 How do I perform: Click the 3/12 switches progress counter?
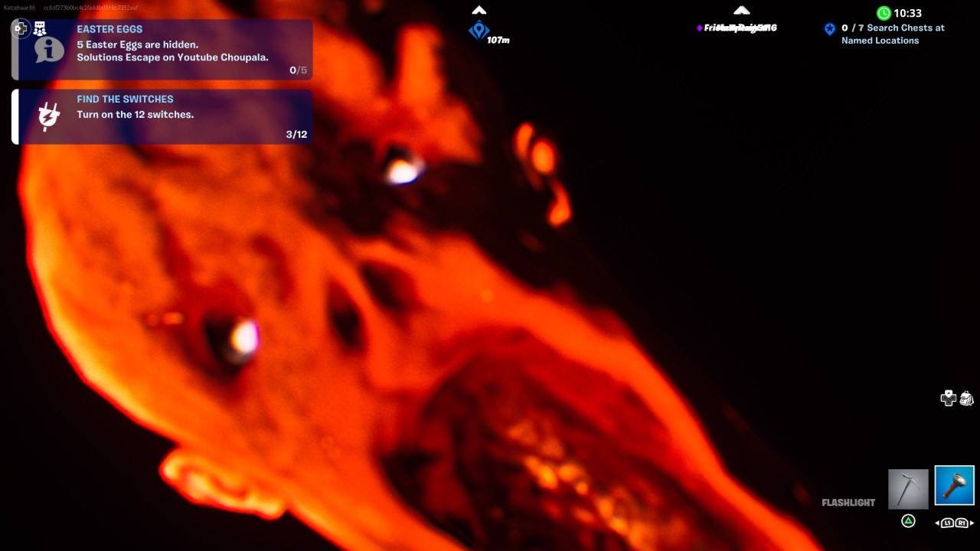point(296,135)
